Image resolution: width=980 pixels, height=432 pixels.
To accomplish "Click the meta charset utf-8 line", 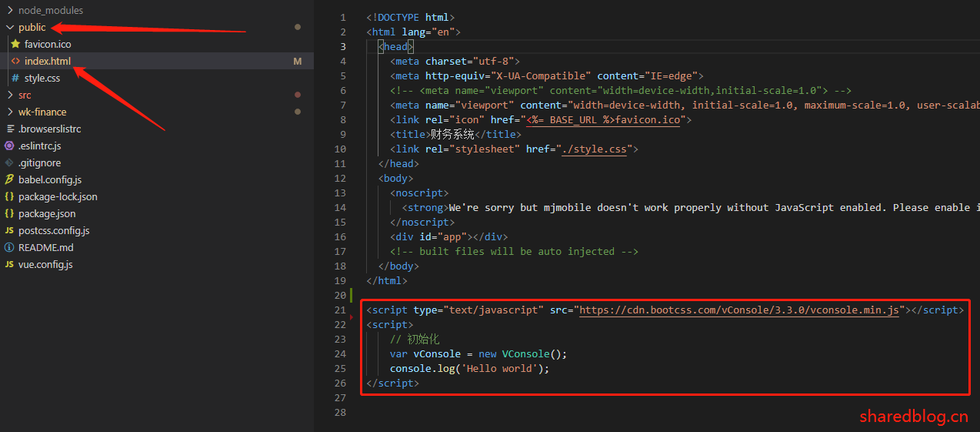I will (455, 61).
